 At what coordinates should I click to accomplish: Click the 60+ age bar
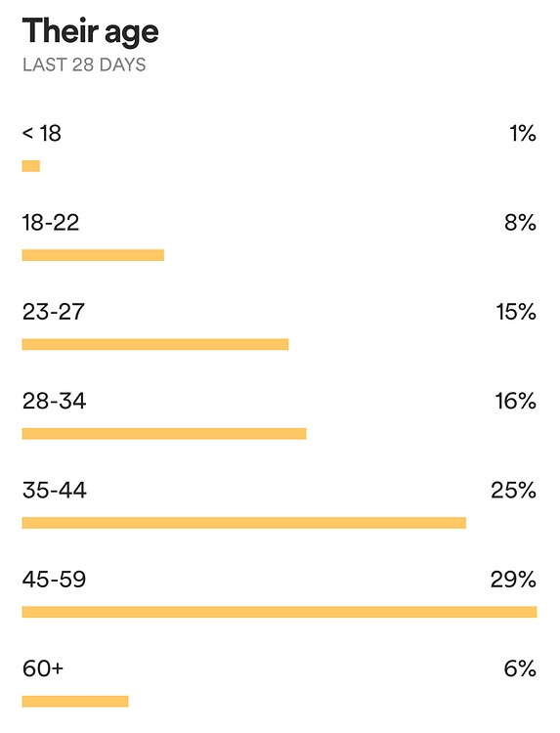coord(75,701)
